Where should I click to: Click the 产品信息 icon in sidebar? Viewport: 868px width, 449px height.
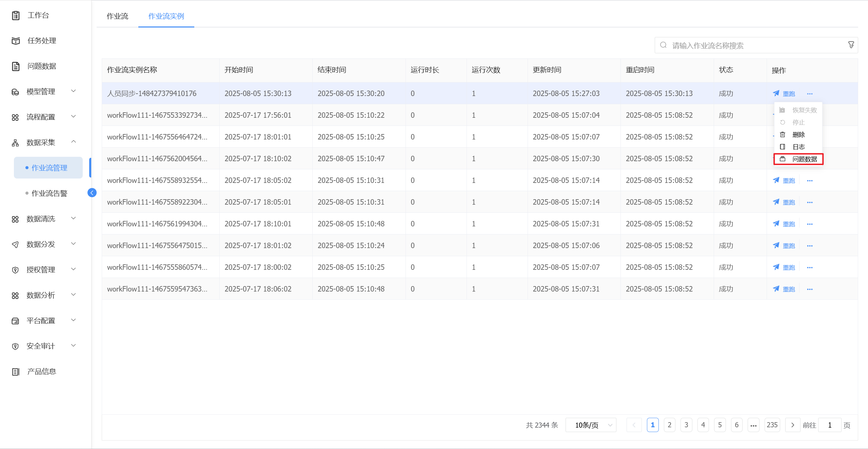[x=16, y=372]
